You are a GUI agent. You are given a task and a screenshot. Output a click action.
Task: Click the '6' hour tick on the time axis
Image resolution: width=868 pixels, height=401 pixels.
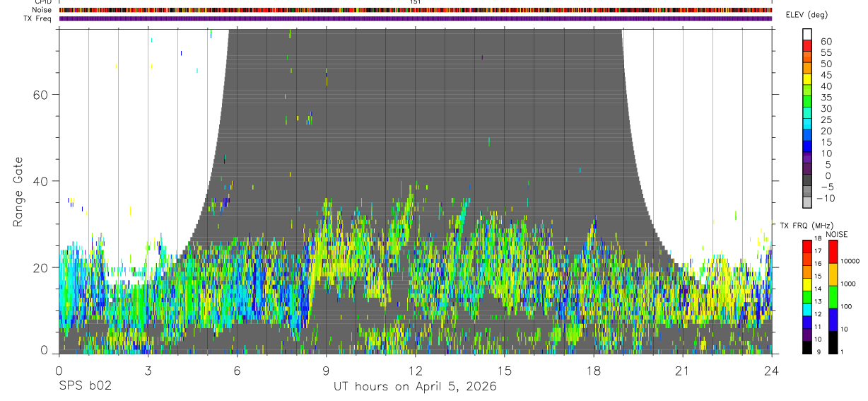coord(237,370)
